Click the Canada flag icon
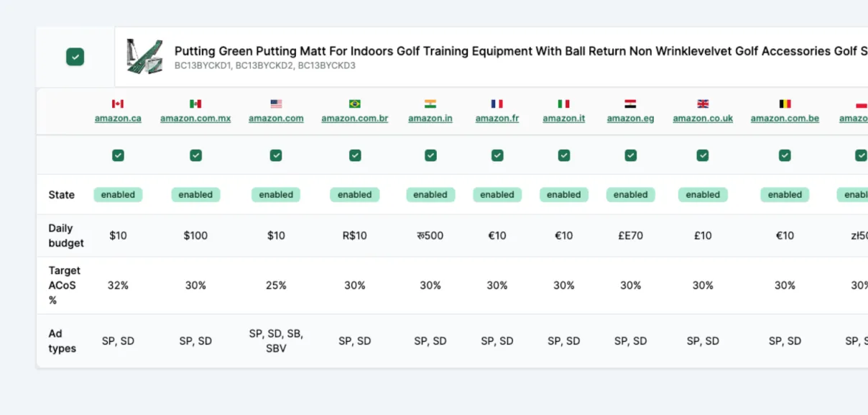Viewport: 868px width, 415px height. pyautogui.click(x=118, y=104)
